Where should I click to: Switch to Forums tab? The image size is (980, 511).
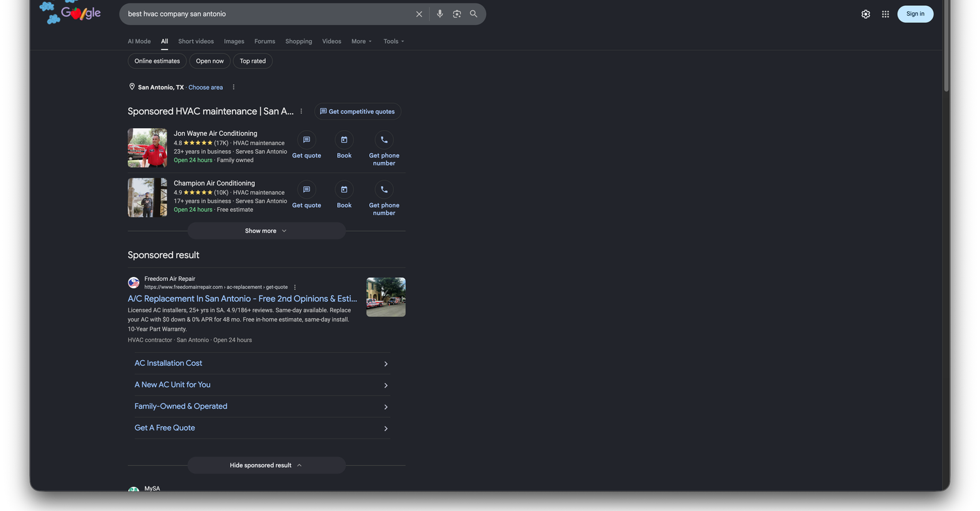pos(265,41)
